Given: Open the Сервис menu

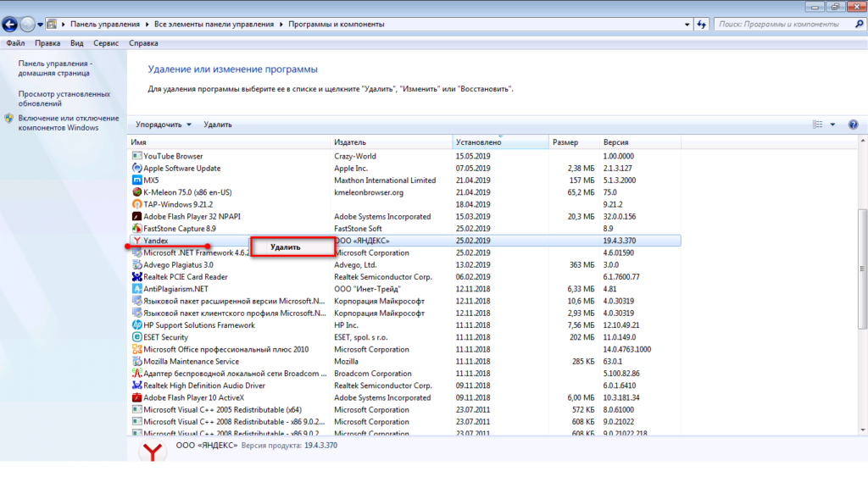Looking at the screenshot, I should (x=106, y=43).
